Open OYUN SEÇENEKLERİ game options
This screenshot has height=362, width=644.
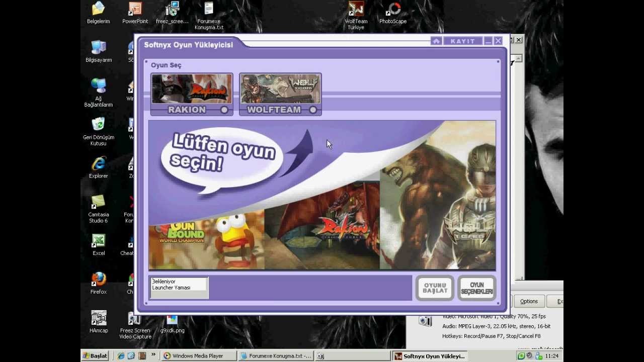pos(476,288)
